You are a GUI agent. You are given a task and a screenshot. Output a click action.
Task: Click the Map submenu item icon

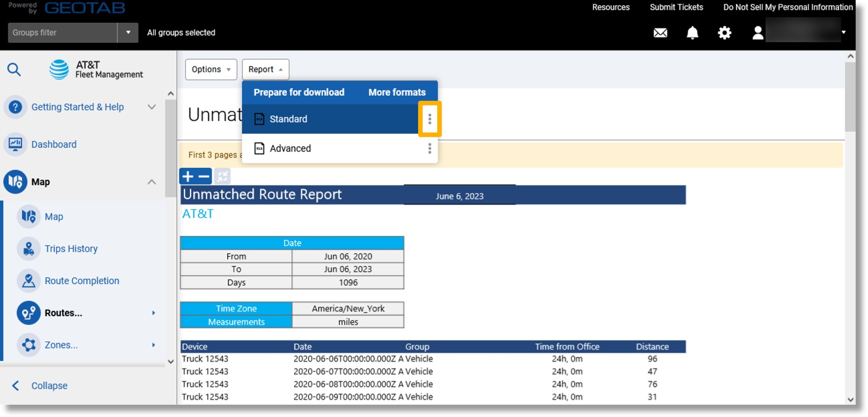click(28, 216)
